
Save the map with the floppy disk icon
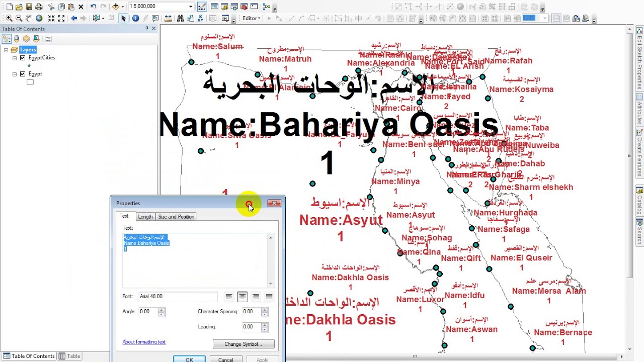point(29,7)
